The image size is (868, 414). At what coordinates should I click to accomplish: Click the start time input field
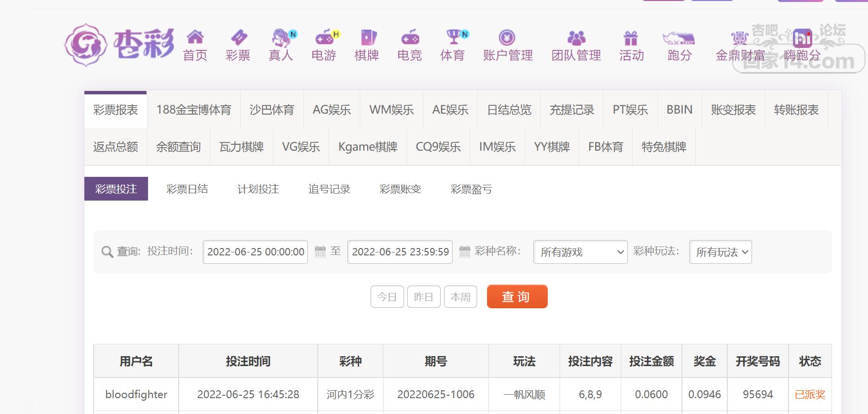point(255,252)
